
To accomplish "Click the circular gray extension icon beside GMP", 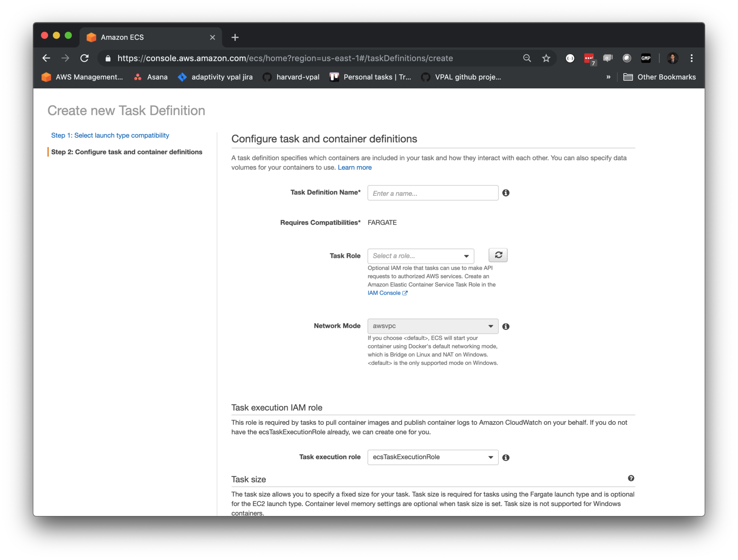I will pyautogui.click(x=627, y=58).
